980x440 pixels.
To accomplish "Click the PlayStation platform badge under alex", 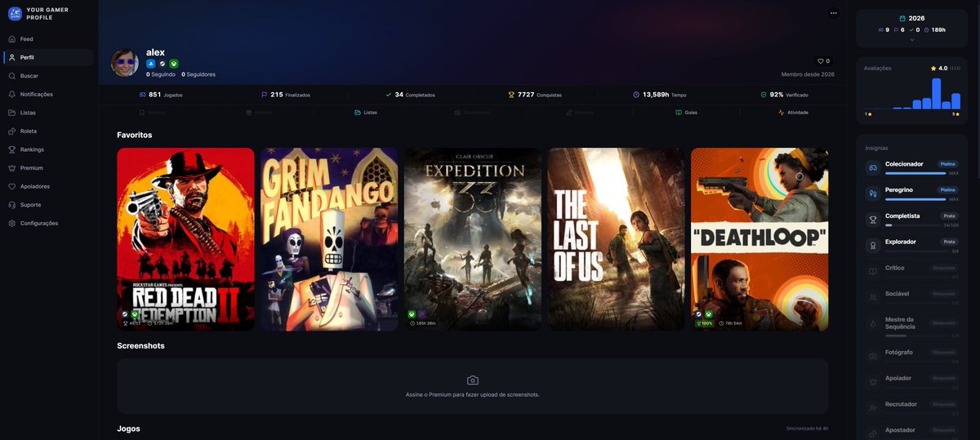I will pos(151,64).
